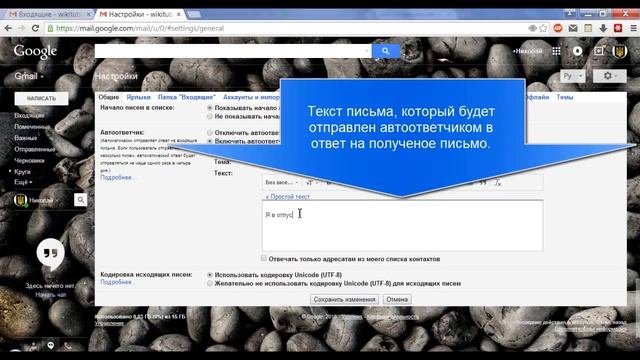Click the Отмена button
Image resolution: width=640 pixels, height=360 pixels.
[397, 299]
